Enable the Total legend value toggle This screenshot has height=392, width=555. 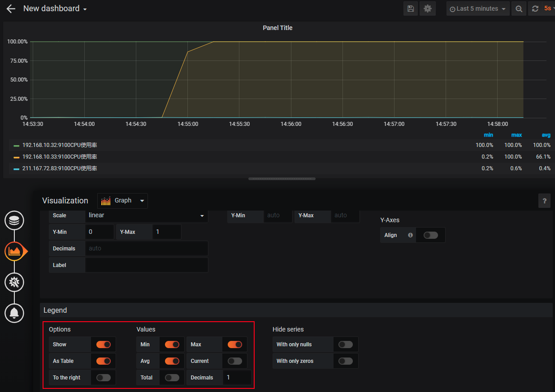tap(172, 378)
